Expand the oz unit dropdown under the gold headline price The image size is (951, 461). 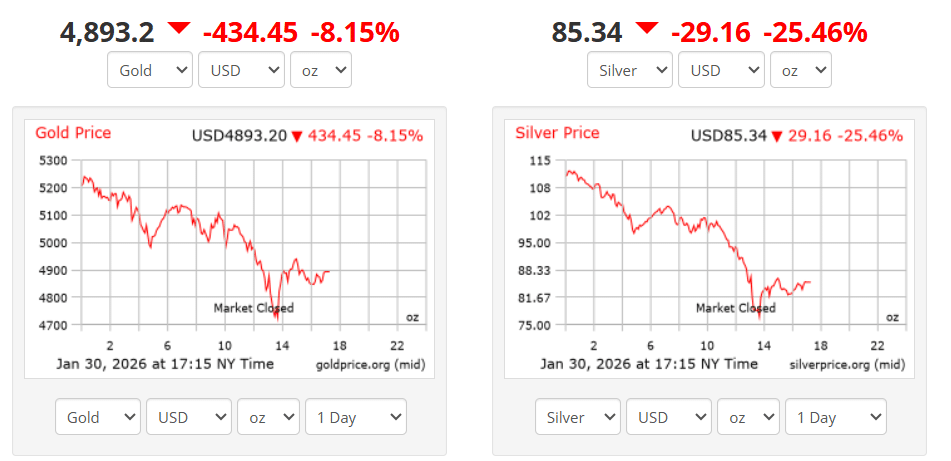point(320,71)
